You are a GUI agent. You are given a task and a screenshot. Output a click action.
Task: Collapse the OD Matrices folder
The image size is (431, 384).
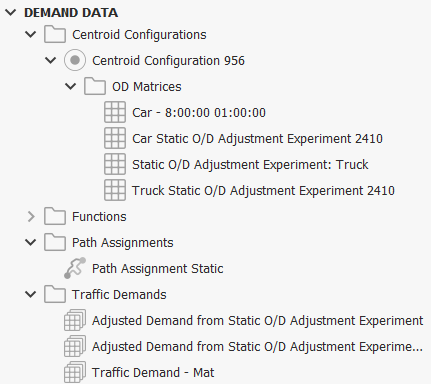[x=71, y=86]
